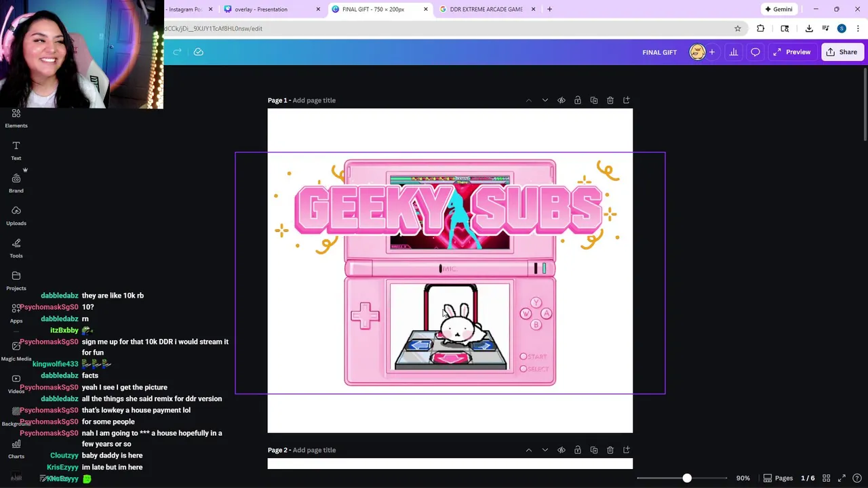868x488 pixels.
Task: Move Page 1 down with arrow
Action: pos(545,100)
